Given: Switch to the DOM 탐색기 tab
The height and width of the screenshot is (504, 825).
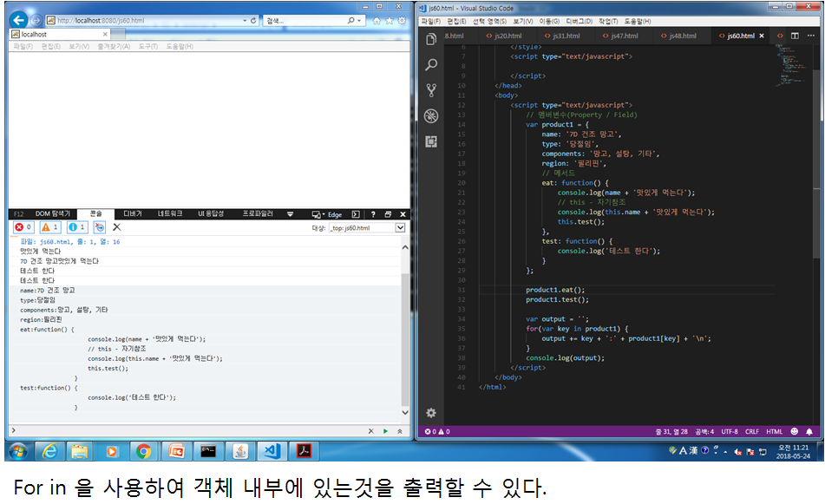Looking at the screenshot, I should (x=52, y=213).
